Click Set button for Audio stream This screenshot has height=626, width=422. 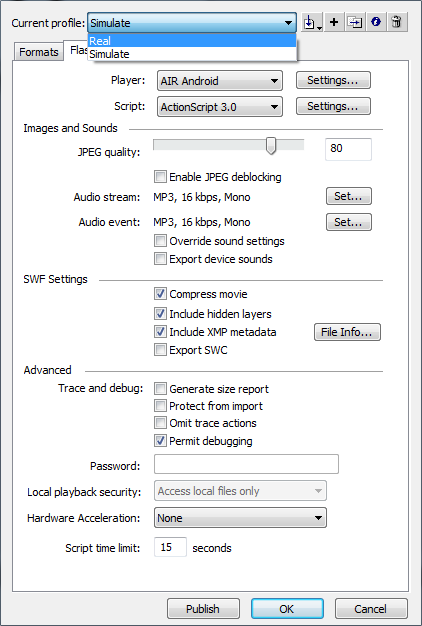[349, 196]
